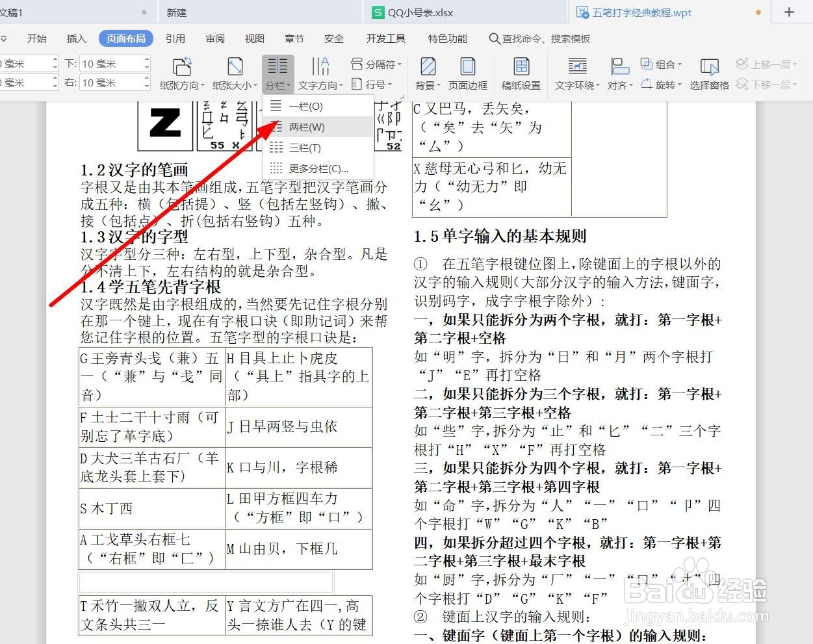Screen dimensions: 813x644
Task: Open the 选择窗格 (Selection Pane)
Action: (708, 71)
